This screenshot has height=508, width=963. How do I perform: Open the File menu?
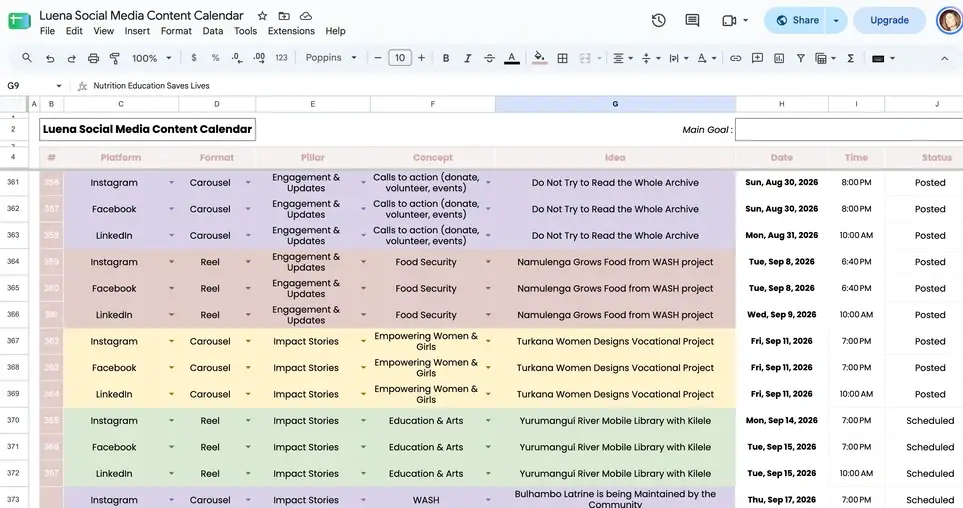point(47,31)
